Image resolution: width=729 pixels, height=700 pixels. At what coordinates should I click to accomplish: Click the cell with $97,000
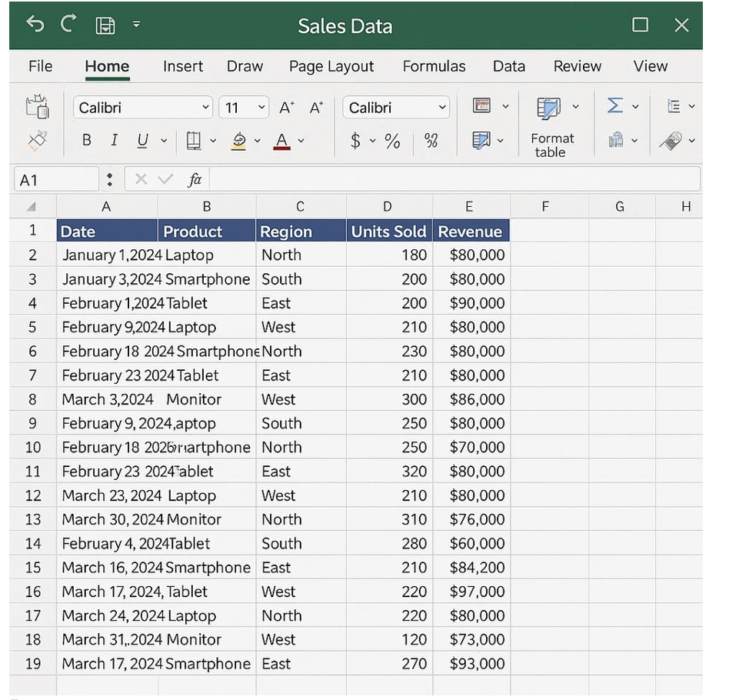click(471, 592)
